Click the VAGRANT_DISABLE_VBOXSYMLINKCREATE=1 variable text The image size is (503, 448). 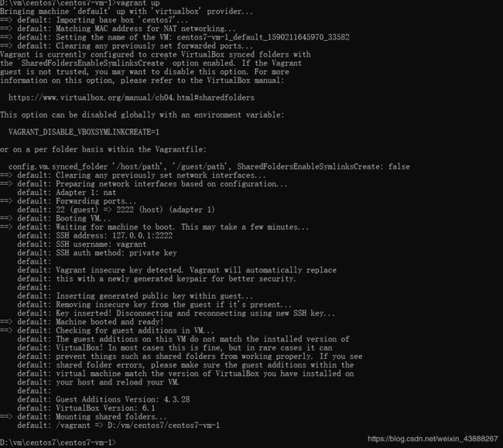coord(84,132)
